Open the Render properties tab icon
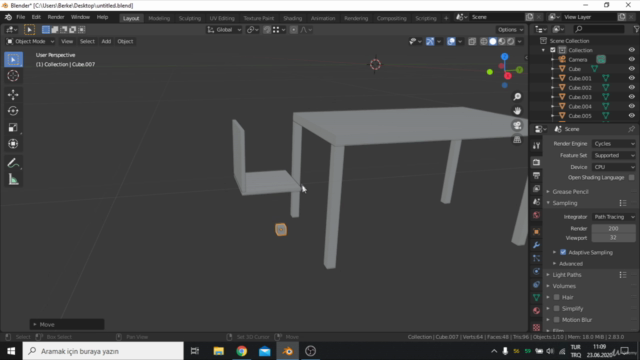 536,162
